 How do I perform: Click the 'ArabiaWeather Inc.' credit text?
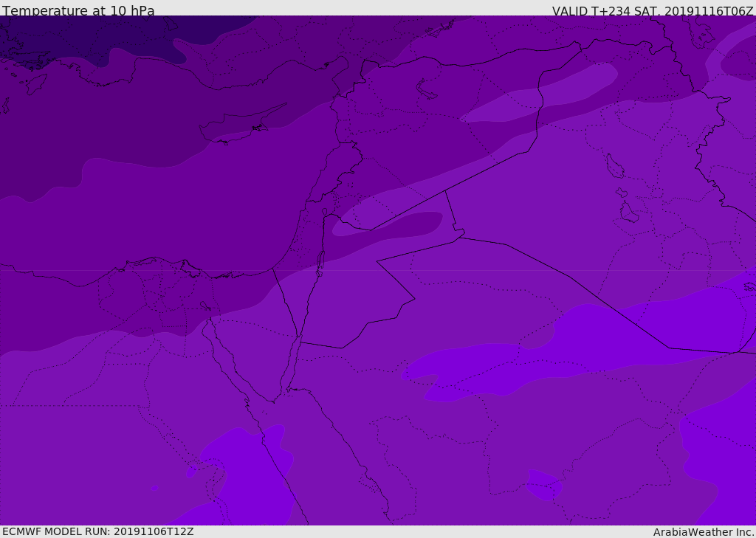[x=704, y=532]
